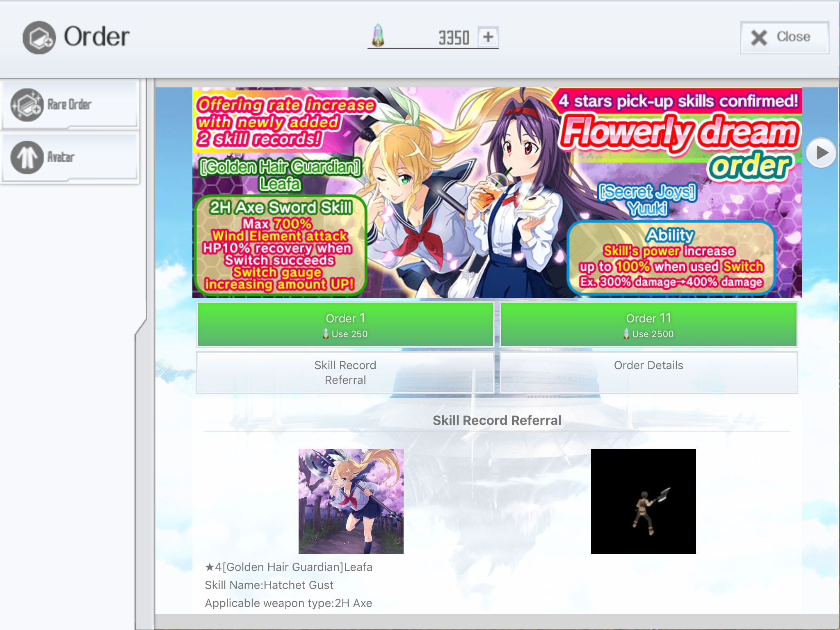The height and width of the screenshot is (630, 840).
Task: Tap 'Skill Name:Hatchet Gust' text
Action: tap(269, 585)
